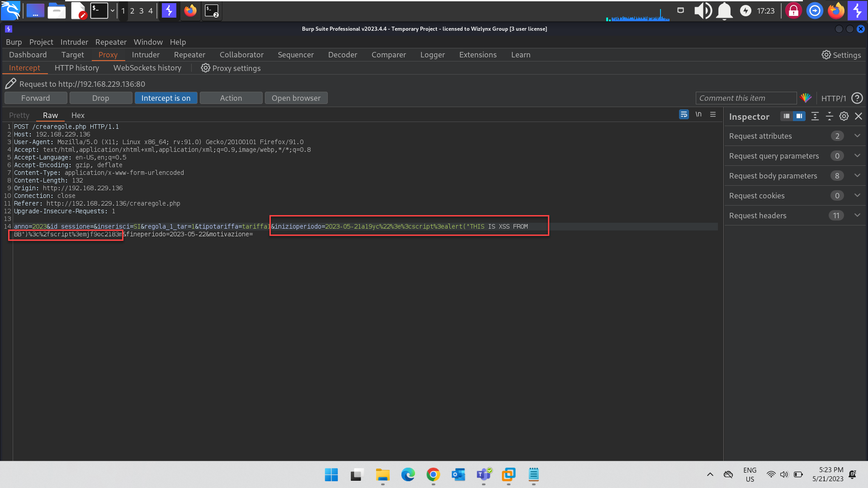Click the Kali power manager lightning icon
Viewport: 868px width, 488px height.
[745, 10]
